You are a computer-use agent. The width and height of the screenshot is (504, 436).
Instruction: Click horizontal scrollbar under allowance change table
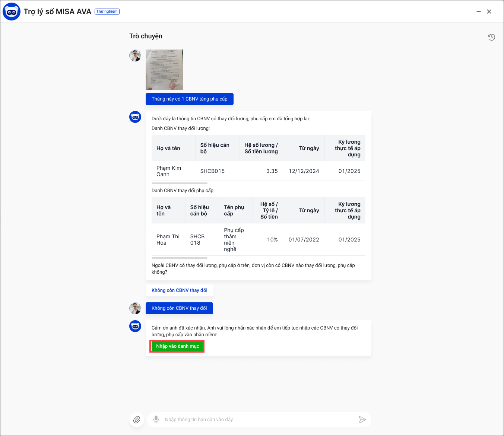pyautogui.click(x=180, y=258)
